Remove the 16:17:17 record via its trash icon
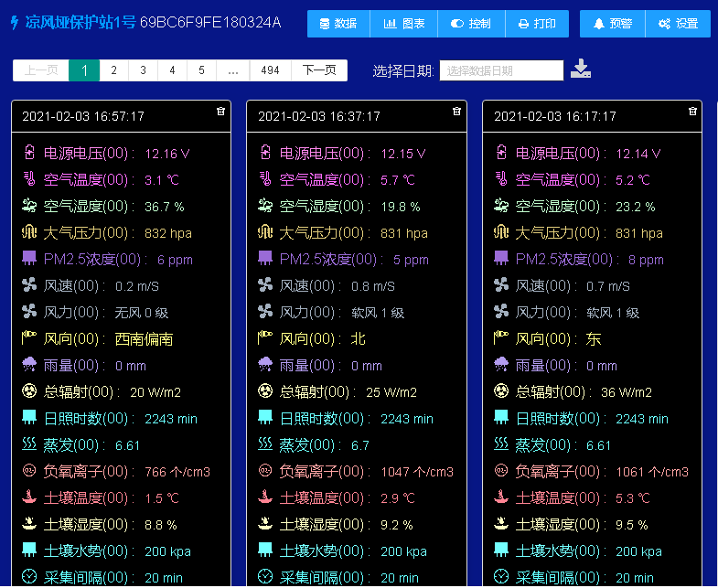The width and height of the screenshot is (718, 588). pos(692,111)
